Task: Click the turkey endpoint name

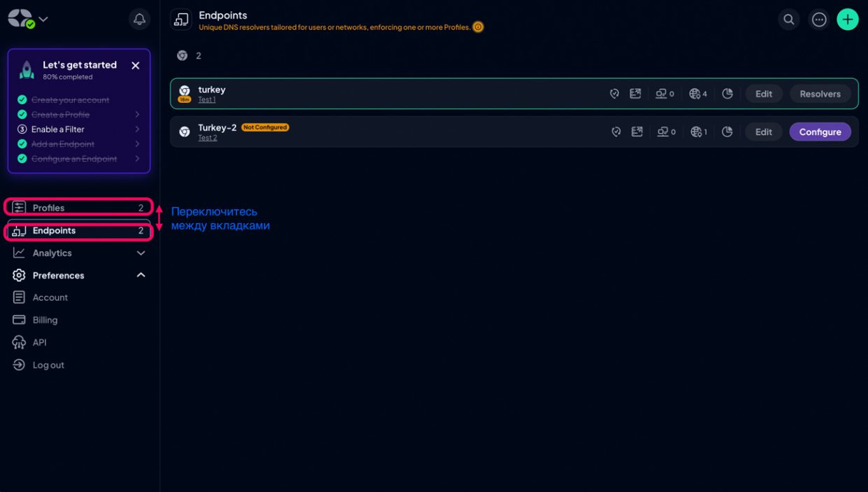Action: (x=212, y=90)
